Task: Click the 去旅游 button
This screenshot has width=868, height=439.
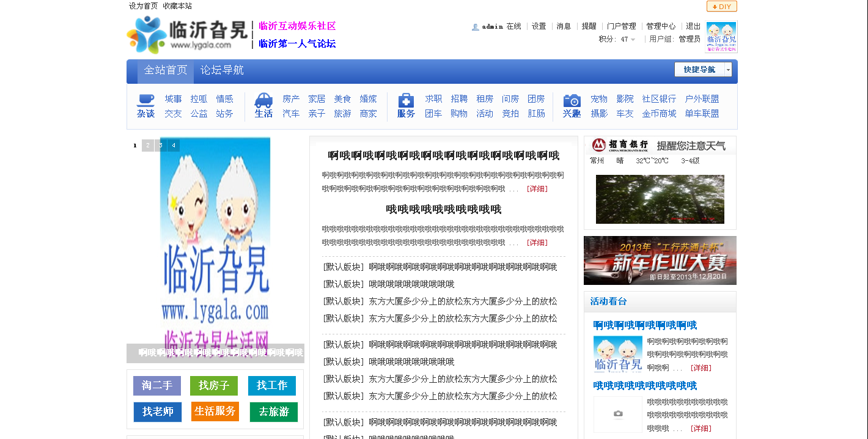Action: (x=274, y=412)
